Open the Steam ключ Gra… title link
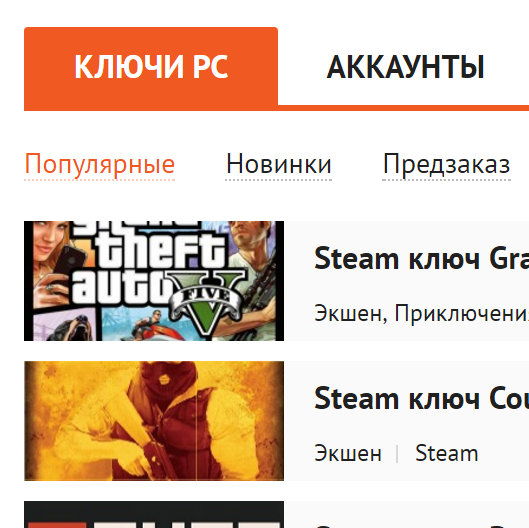Viewport: 529px width, 528px height. (x=421, y=259)
